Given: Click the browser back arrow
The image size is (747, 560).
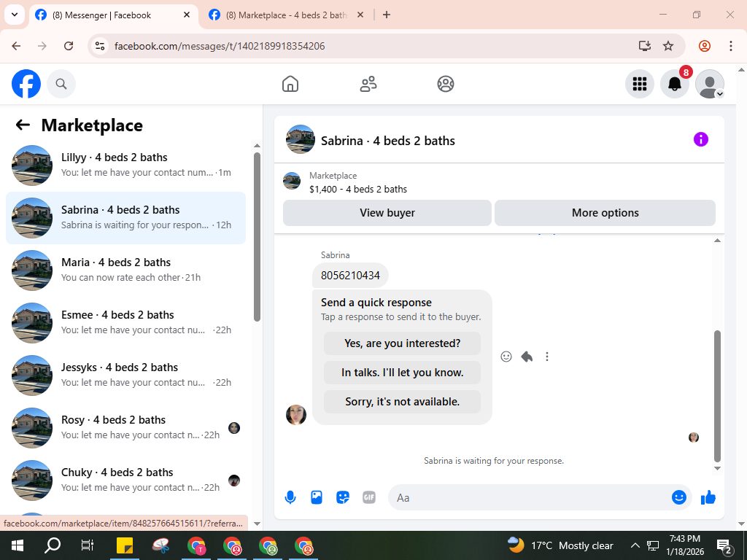Looking at the screenshot, I should click(16, 46).
